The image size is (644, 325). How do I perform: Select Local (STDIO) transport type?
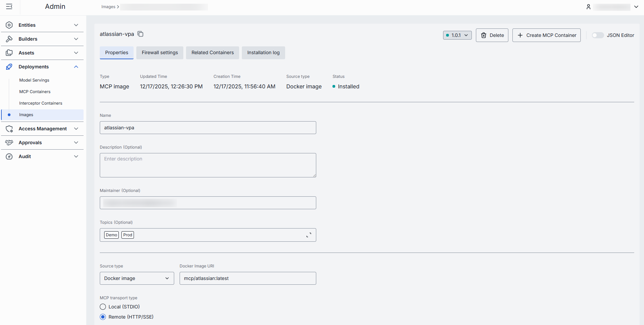pyautogui.click(x=103, y=307)
